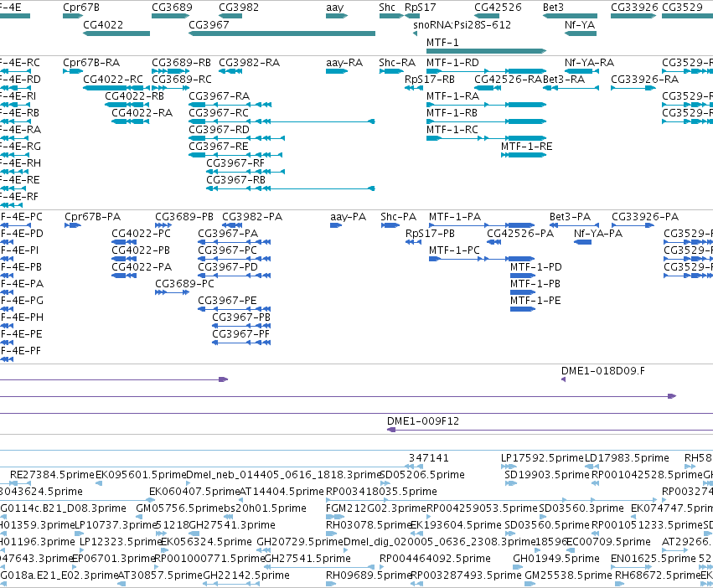
Task: Click the CG3982 gene label
Action: point(239,8)
